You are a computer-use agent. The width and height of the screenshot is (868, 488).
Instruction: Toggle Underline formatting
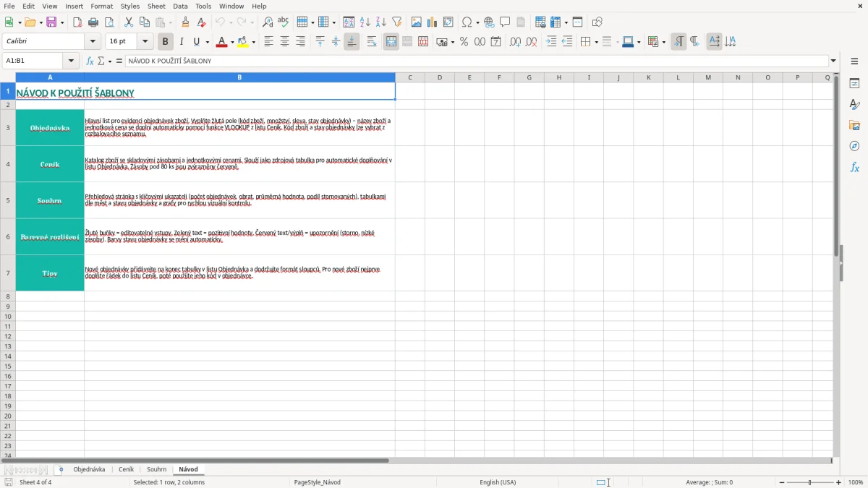196,42
